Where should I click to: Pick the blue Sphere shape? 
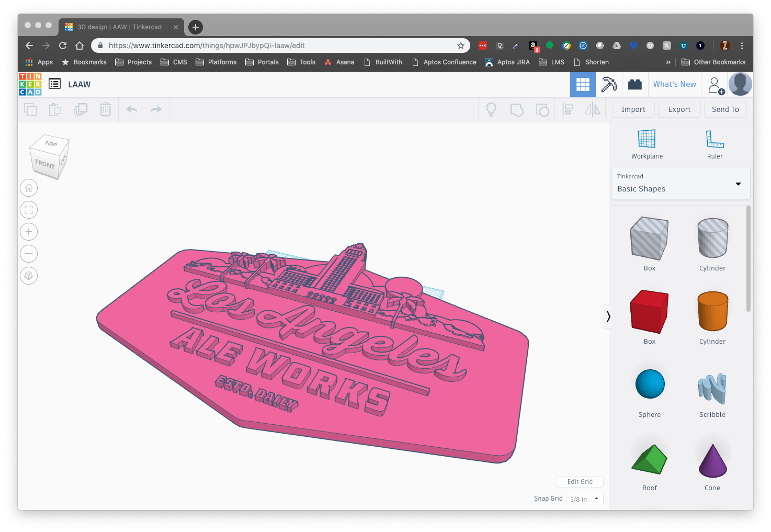coord(650,384)
